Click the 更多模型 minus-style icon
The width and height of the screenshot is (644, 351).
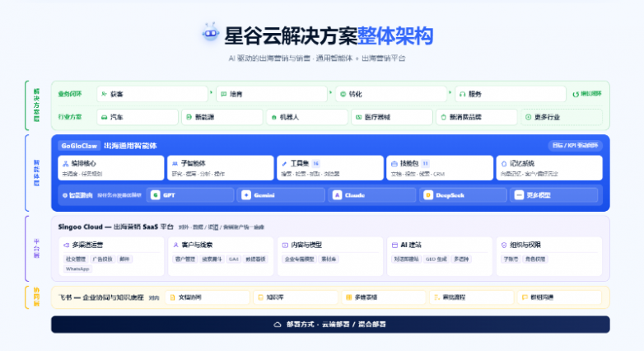pos(519,194)
